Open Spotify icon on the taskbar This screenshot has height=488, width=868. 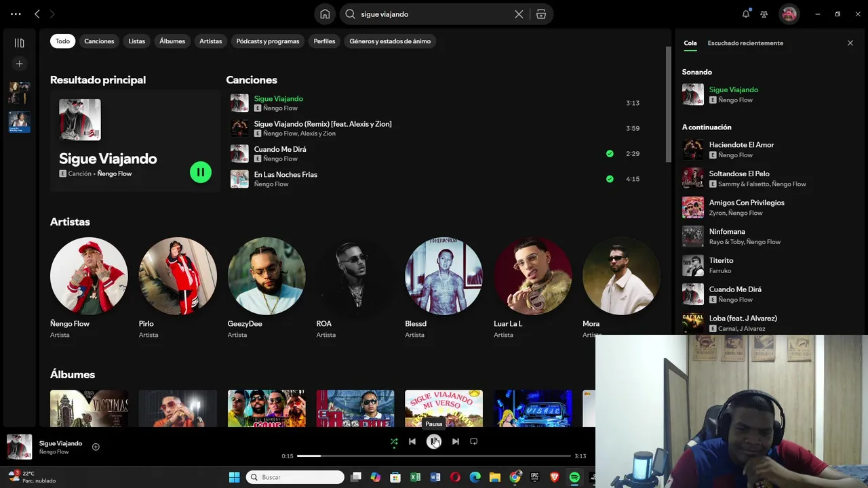point(574,477)
